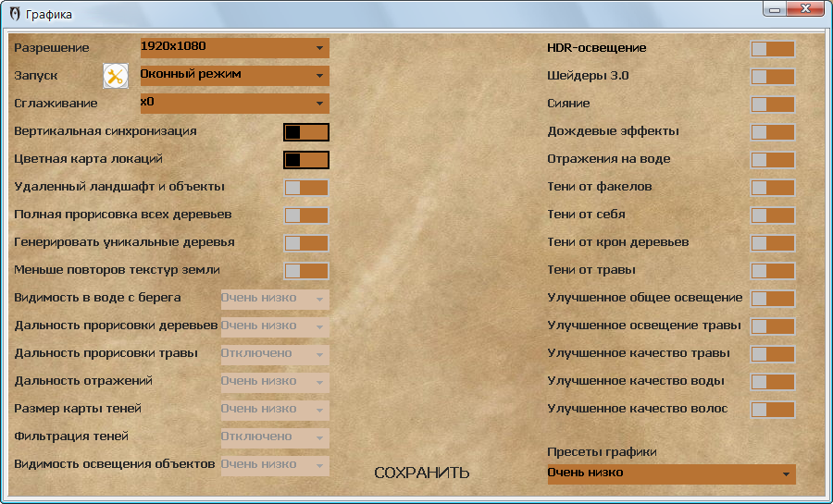Viewport: 833px width, 504px height.
Task: Switch on Тени от травы
Action: pos(772,270)
